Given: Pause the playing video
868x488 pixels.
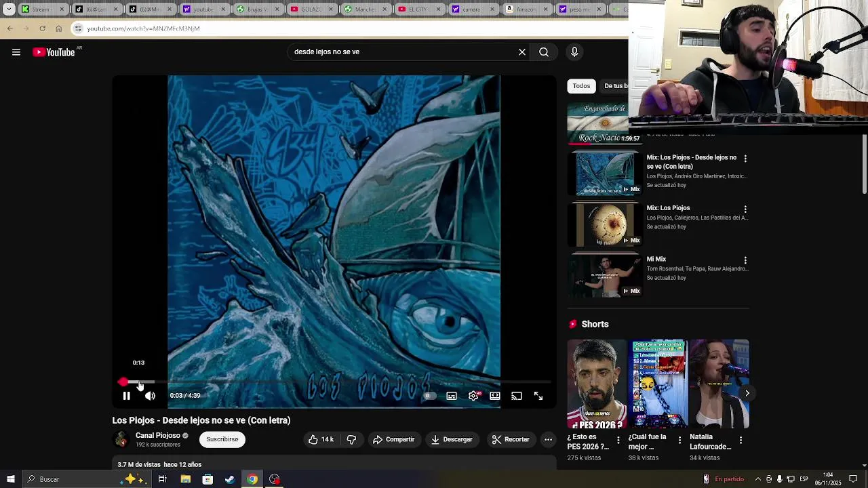Looking at the screenshot, I should click(126, 396).
